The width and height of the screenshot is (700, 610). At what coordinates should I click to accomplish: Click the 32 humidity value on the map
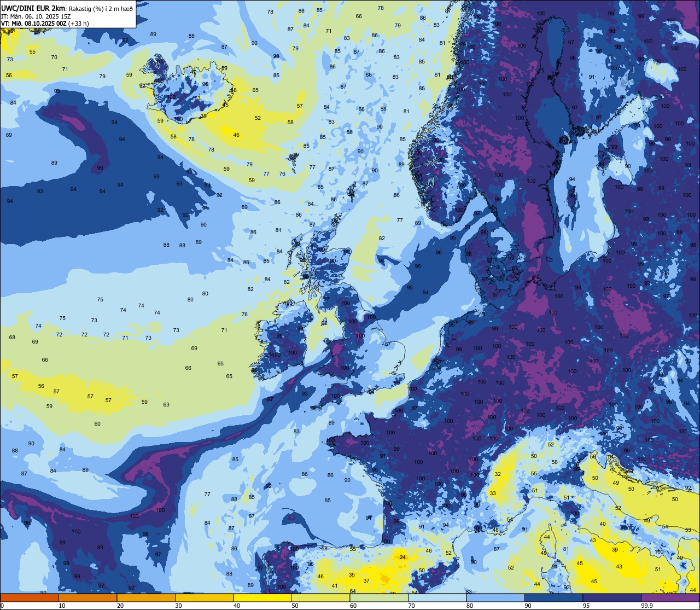pyautogui.click(x=498, y=474)
